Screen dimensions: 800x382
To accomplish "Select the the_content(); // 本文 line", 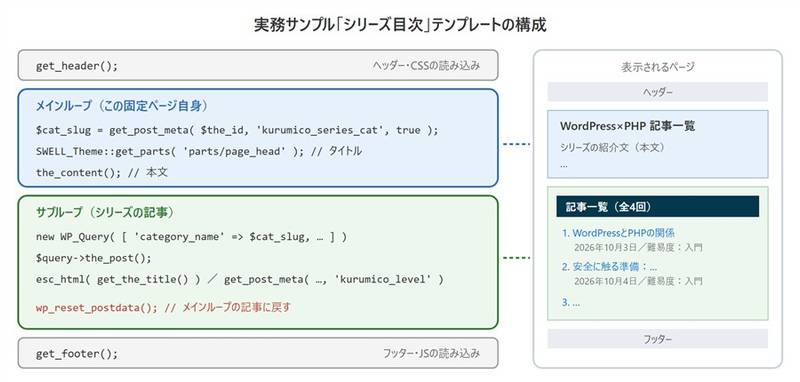I will pyautogui.click(x=102, y=172).
